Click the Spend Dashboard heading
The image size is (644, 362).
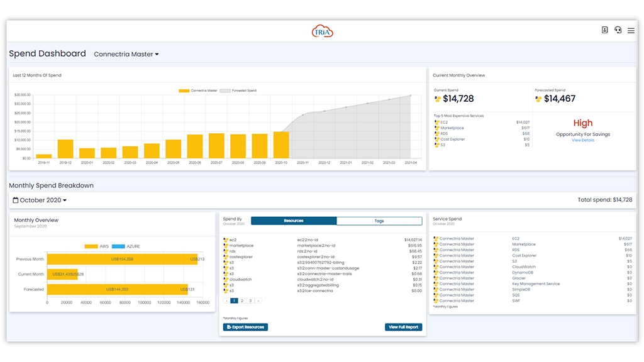pyautogui.click(x=48, y=54)
